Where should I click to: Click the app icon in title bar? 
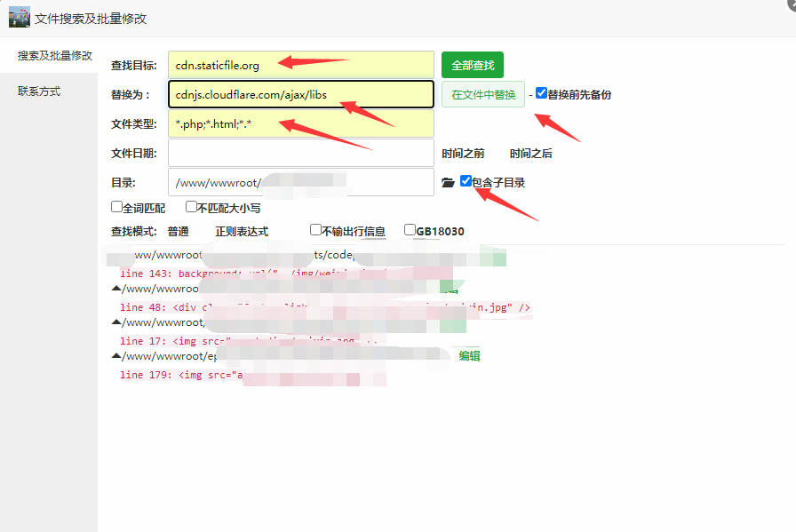(x=20, y=17)
